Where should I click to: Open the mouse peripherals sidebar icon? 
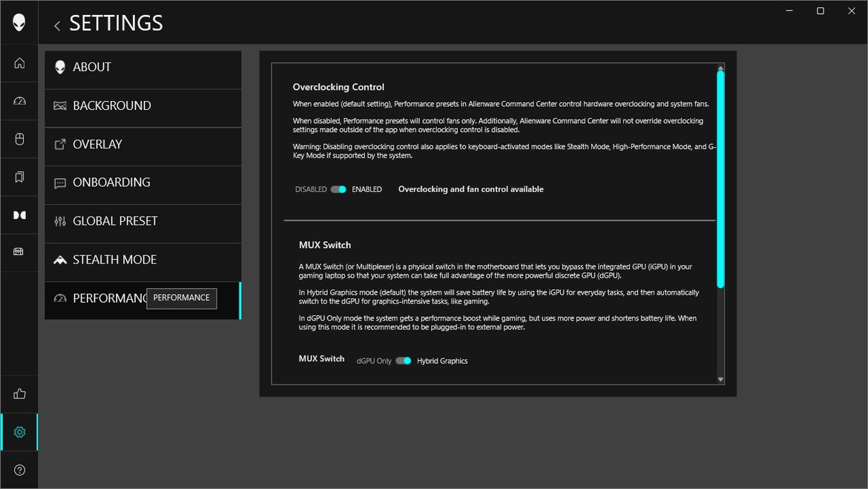[x=19, y=139]
